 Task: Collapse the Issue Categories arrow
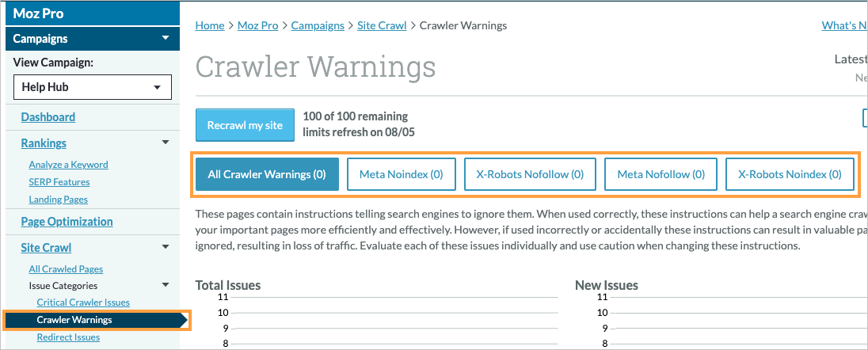pos(165,285)
